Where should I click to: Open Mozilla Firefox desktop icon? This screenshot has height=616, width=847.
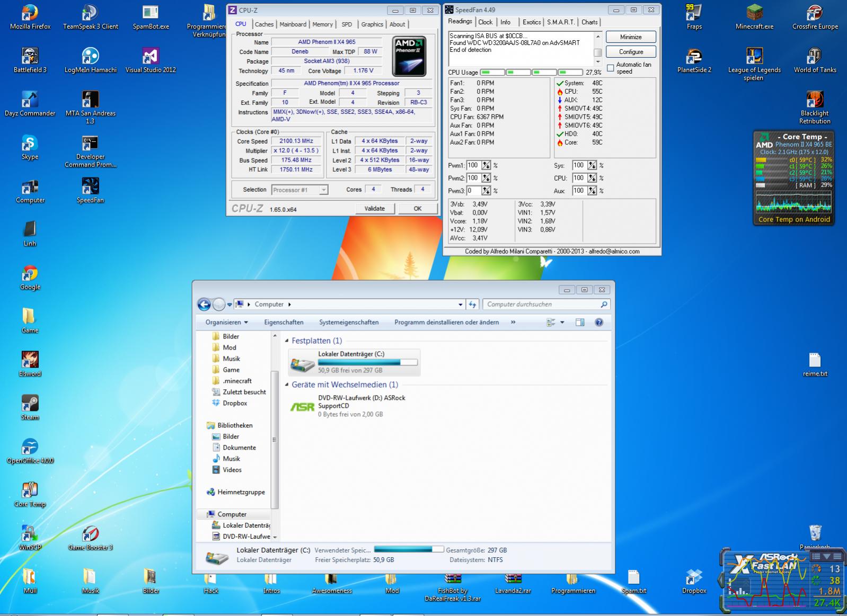pyautogui.click(x=30, y=17)
